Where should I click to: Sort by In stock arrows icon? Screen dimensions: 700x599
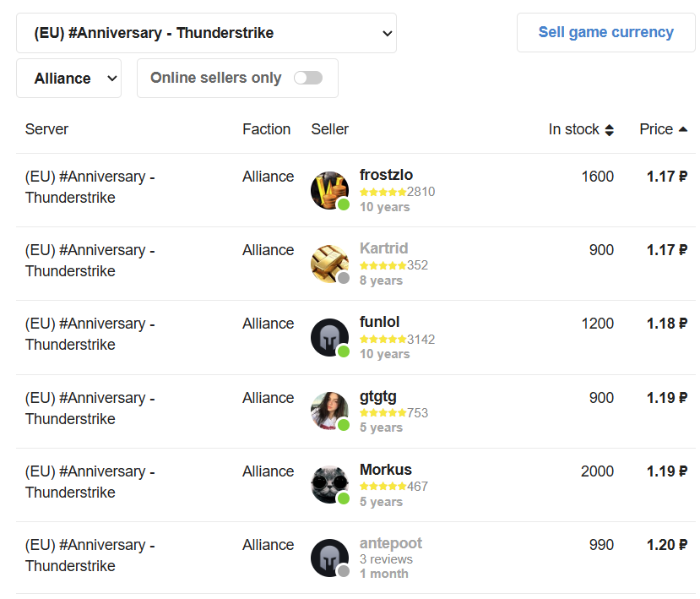(609, 130)
